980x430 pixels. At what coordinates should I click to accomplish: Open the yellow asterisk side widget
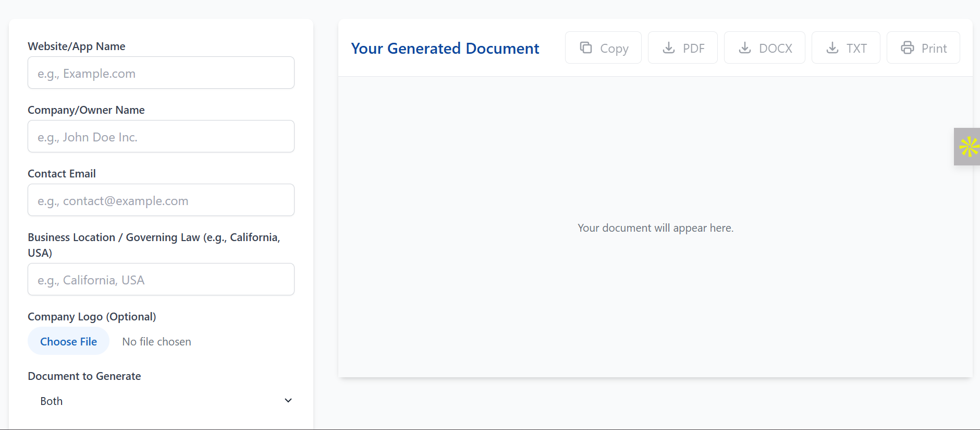coord(967,147)
